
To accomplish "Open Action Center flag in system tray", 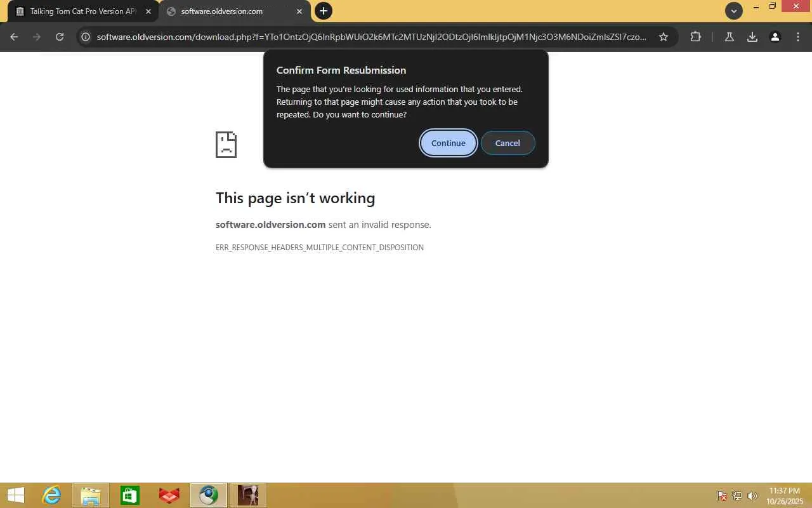I will [722, 496].
